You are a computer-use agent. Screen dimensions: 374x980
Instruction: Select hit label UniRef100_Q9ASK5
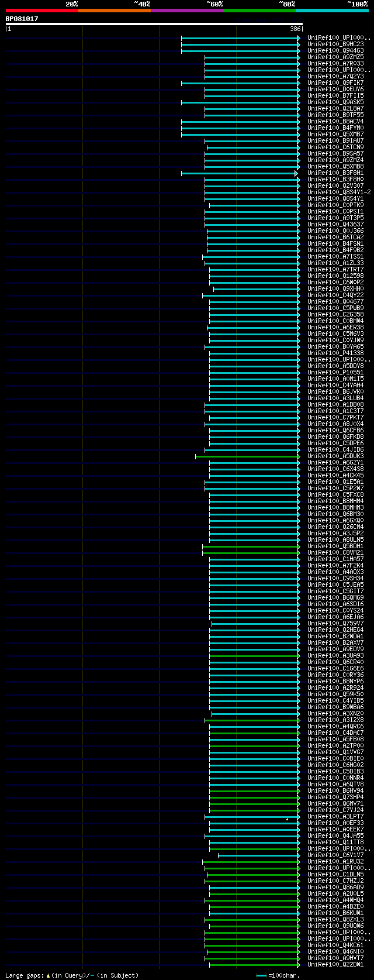pyautogui.click(x=335, y=102)
